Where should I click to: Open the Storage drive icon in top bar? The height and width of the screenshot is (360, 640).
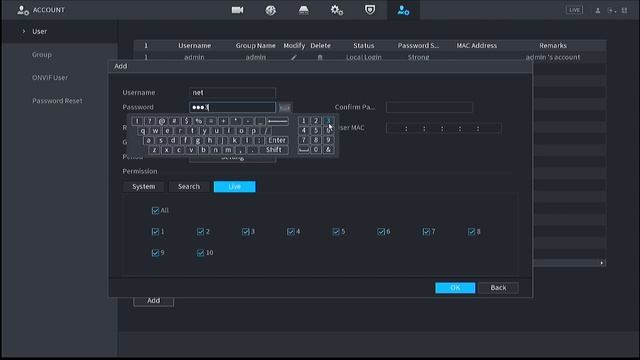click(304, 10)
